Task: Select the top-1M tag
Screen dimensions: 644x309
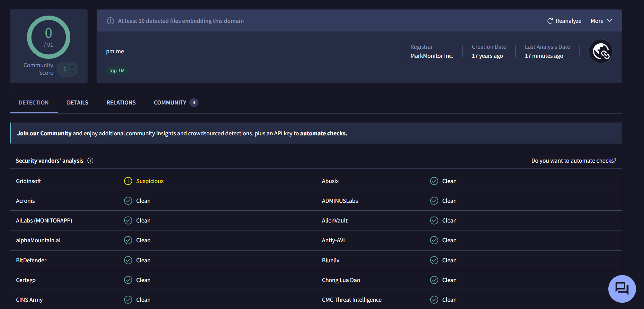Action: (x=117, y=71)
